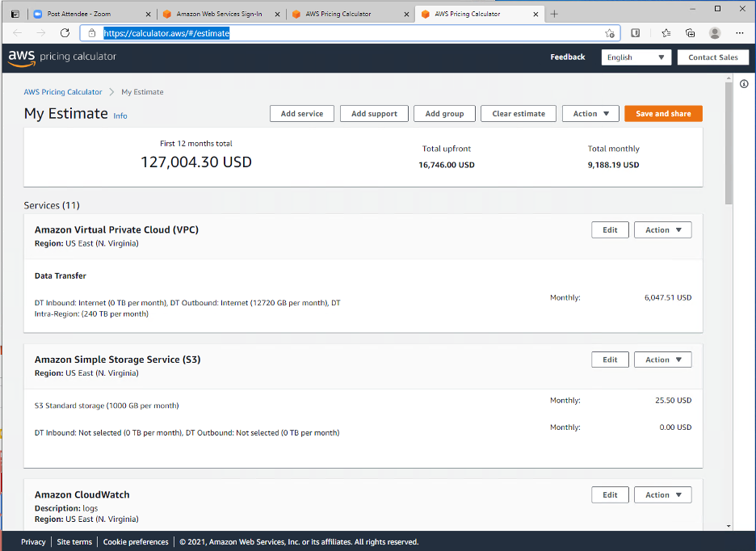
Task: Click the Info link beside My Estimate
Action: tap(120, 116)
